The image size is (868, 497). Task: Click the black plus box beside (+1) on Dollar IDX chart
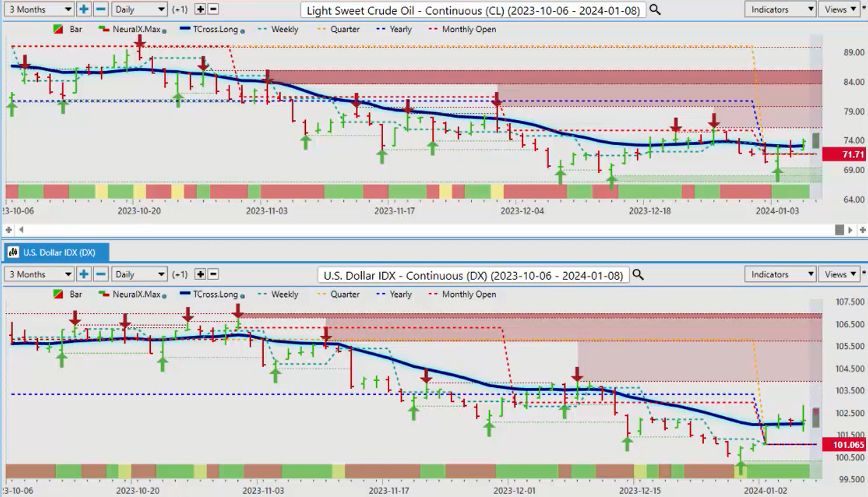(x=200, y=274)
